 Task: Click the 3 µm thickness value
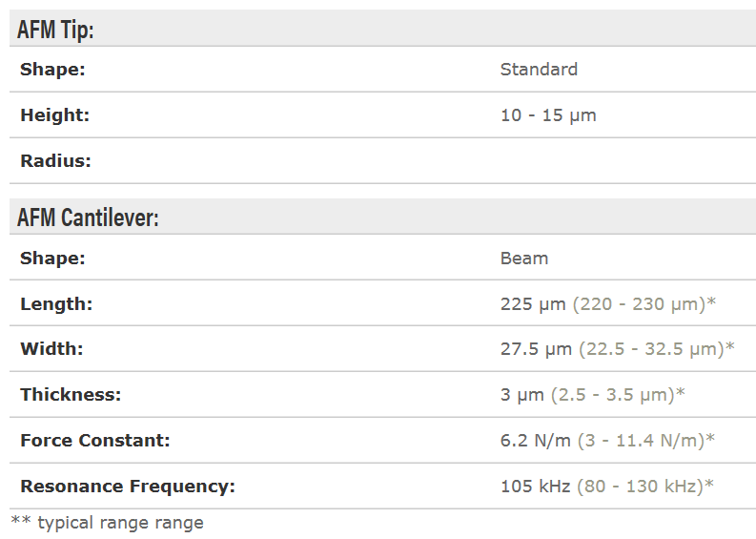point(522,395)
